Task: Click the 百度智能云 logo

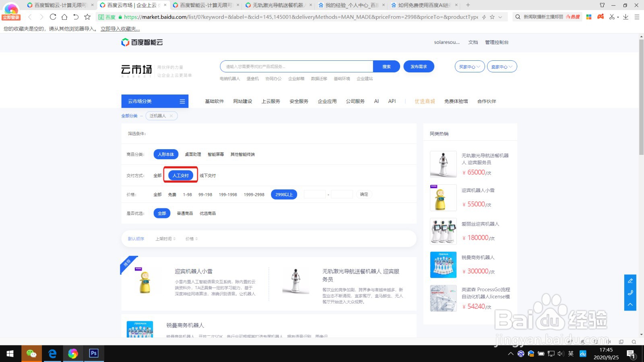Action: point(142,42)
